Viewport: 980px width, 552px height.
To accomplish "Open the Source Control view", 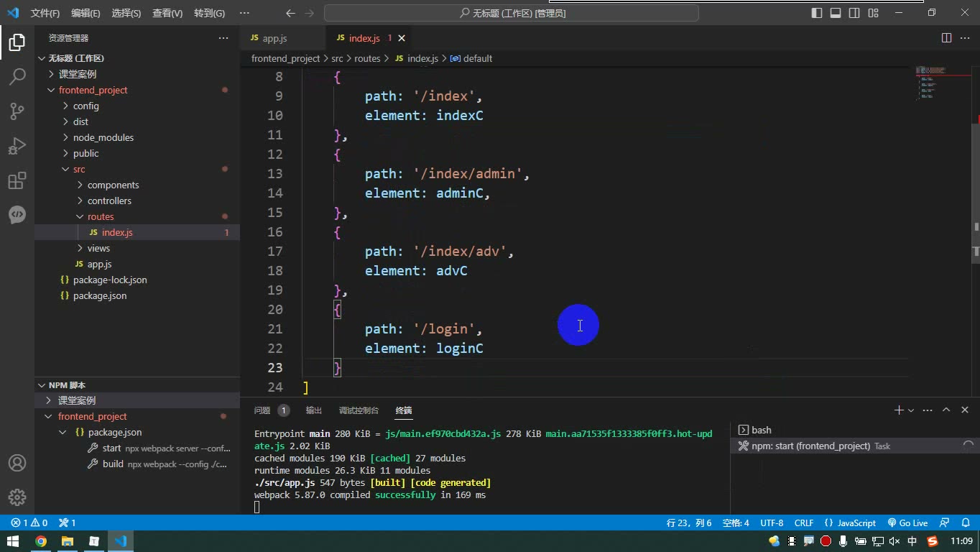I will tap(17, 111).
